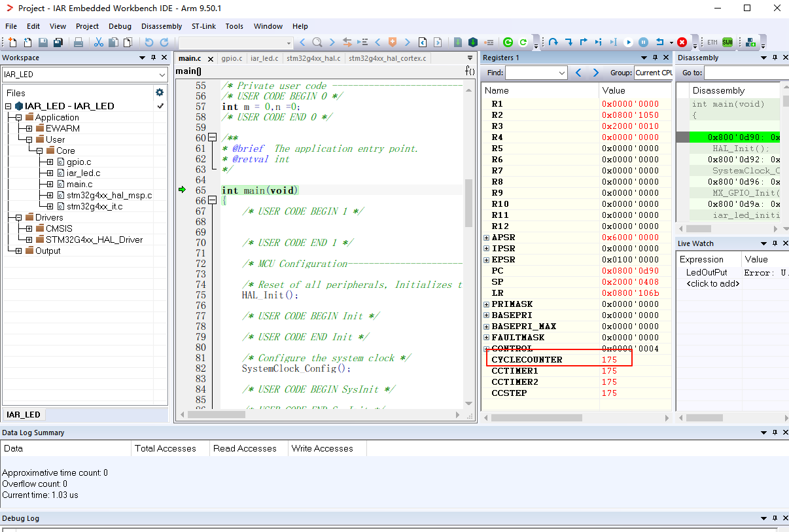
Task: Click the Replace toolbar icon
Action: click(x=347, y=43)
